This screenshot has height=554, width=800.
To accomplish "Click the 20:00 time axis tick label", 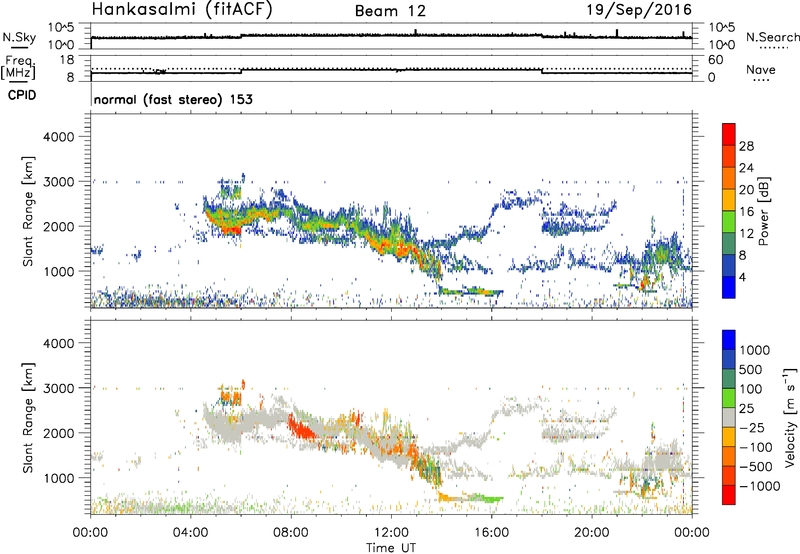I will [591, 533].
